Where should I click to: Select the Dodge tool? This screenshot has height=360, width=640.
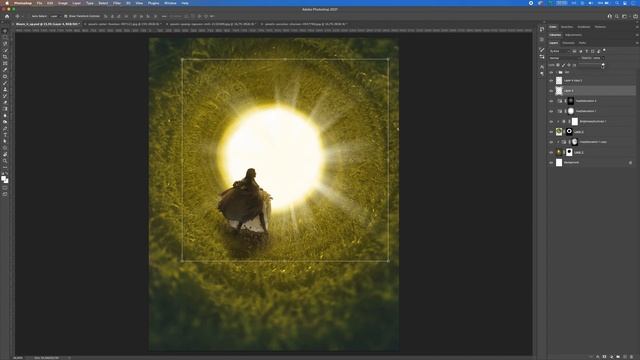[5, 122]
